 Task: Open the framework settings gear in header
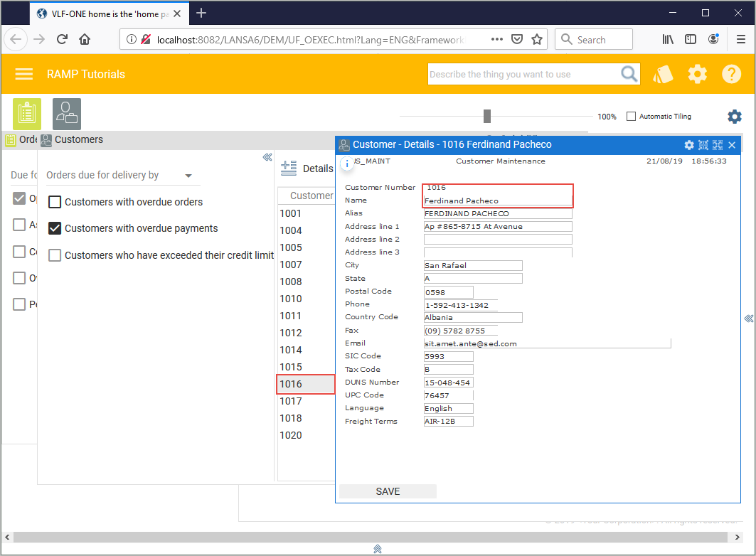click(698, 74)
